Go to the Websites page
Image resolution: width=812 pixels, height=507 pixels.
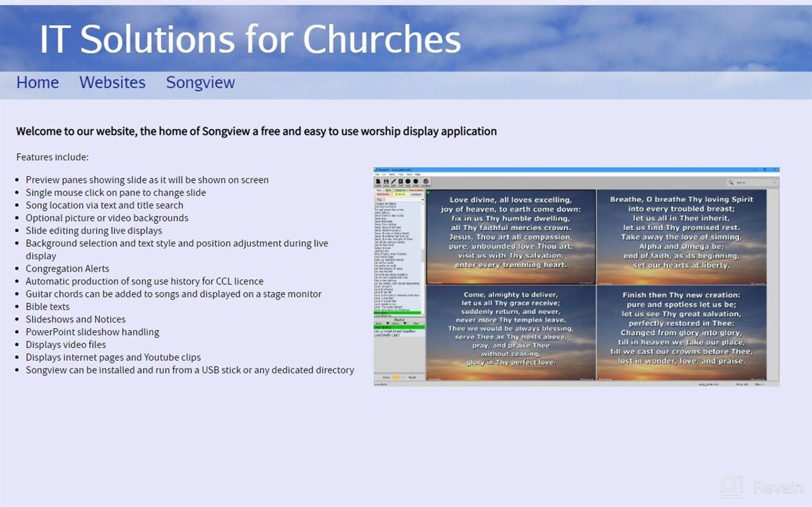pos(113,83)
